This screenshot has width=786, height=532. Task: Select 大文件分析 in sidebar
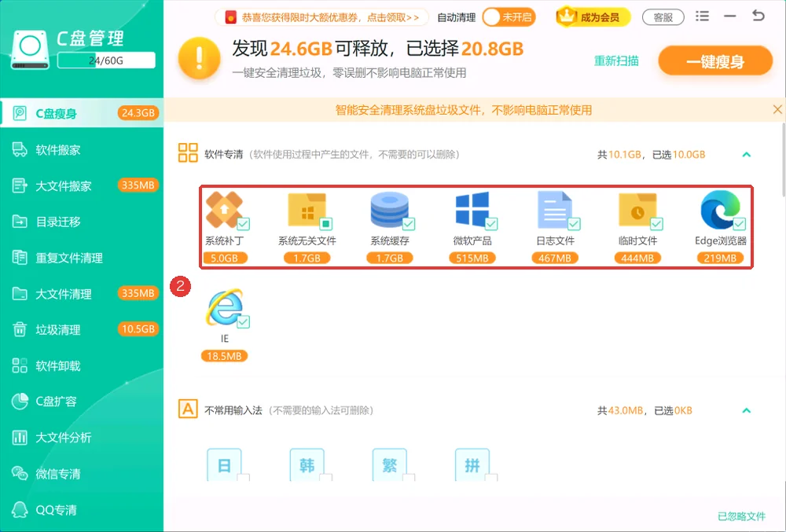click(x=82, y=438)
